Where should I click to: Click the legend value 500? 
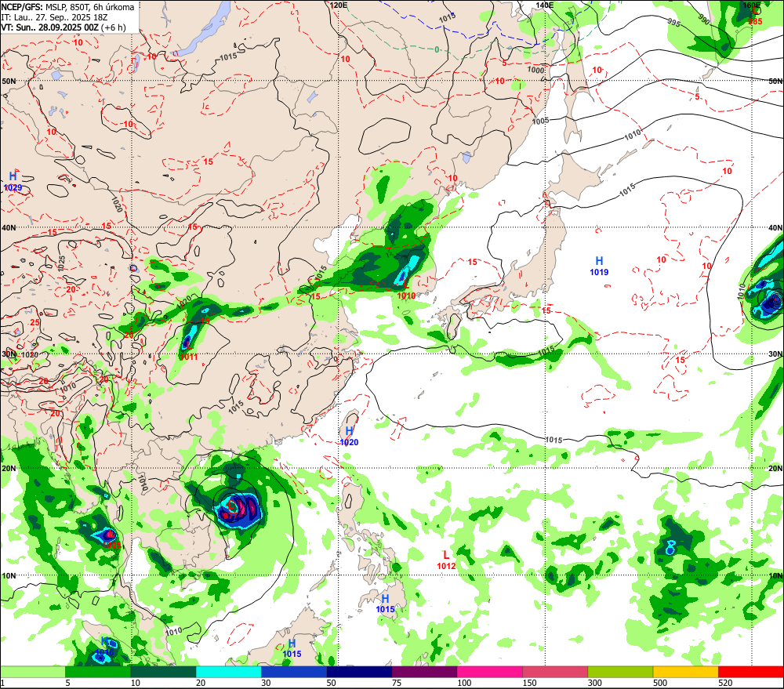[x=659, y=683]
